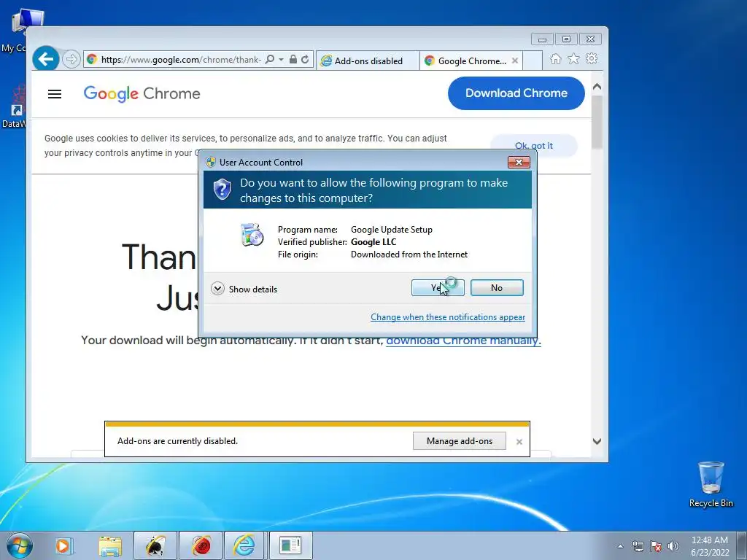Image resolution: width=747 pixels, height=560 pixels.
Task: Open Favorites with the star icon
Action: (x=573, y=58)
